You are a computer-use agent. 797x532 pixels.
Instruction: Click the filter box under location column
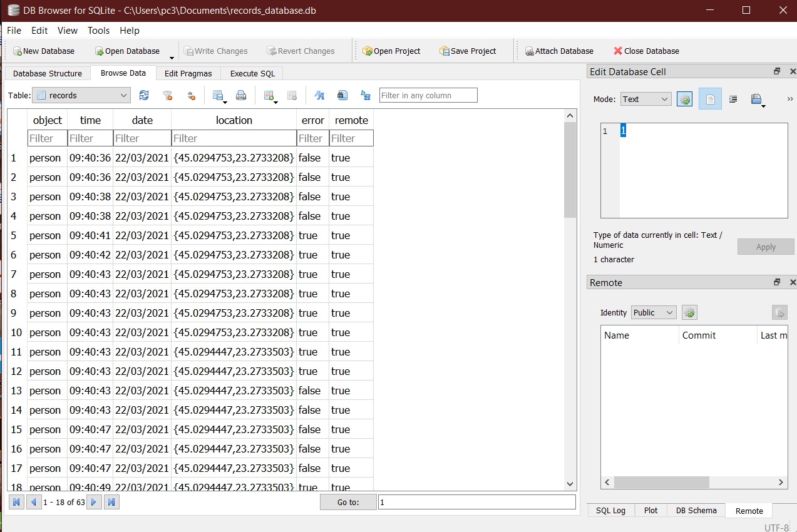234,138
